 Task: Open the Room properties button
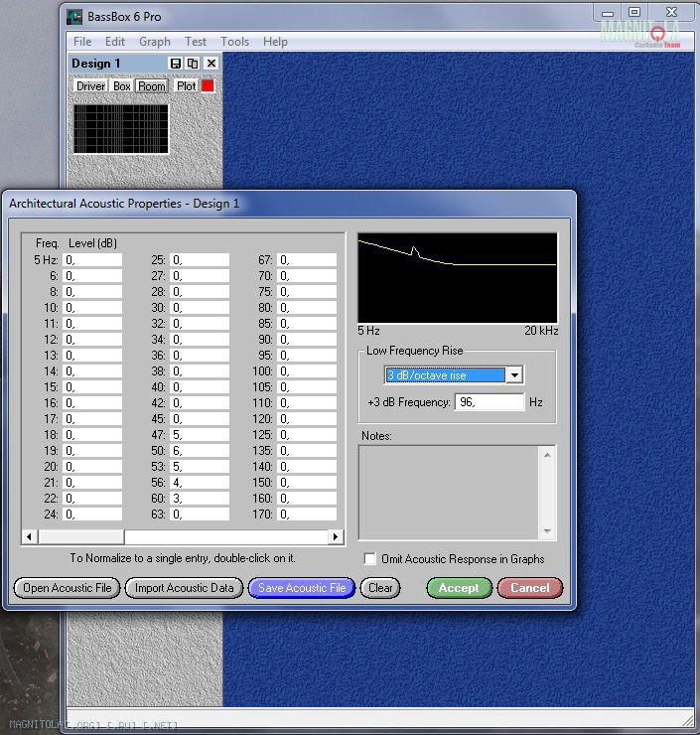(x=152, y=86)
